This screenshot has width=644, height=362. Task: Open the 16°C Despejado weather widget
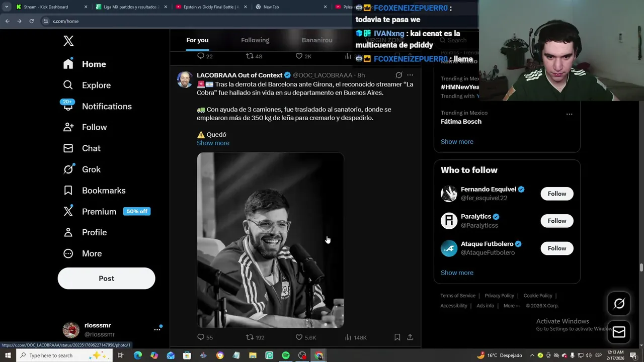click(499, 355)
